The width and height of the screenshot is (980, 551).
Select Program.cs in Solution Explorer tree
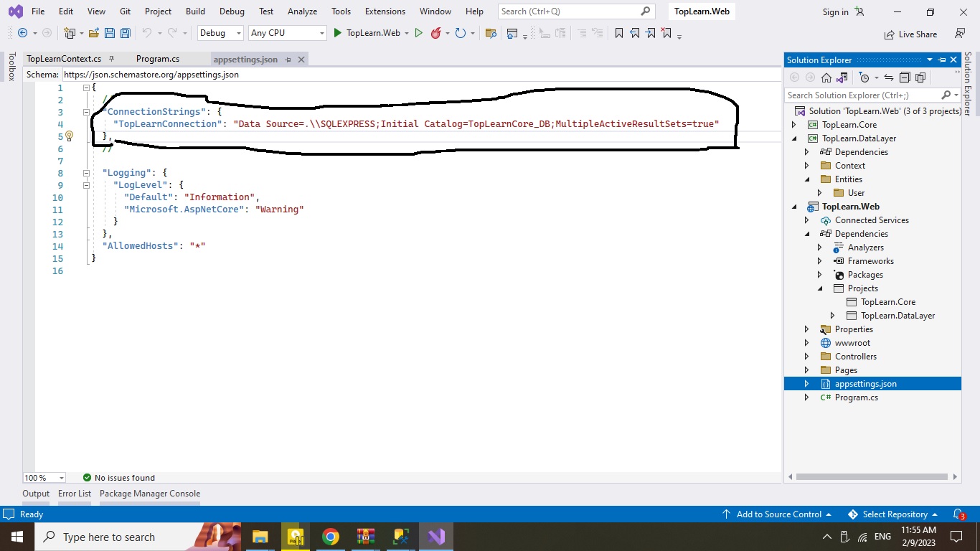tap(856, 397)
